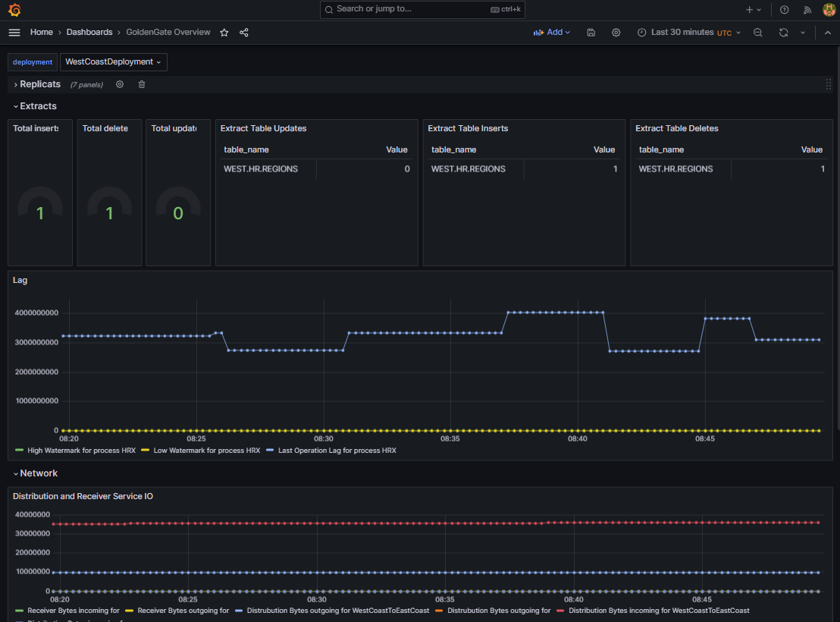Open dashboard settings gear icon

click(616, 33)
